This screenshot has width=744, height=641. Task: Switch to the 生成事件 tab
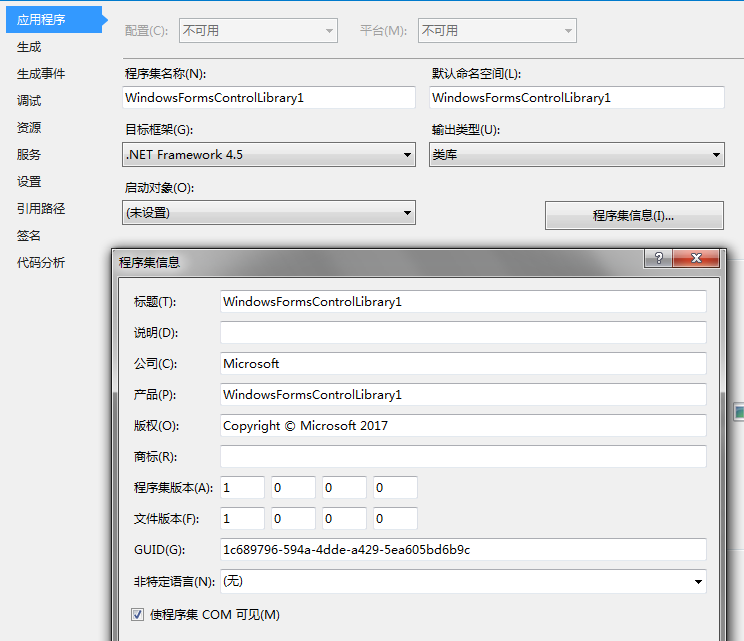(41, 74)
